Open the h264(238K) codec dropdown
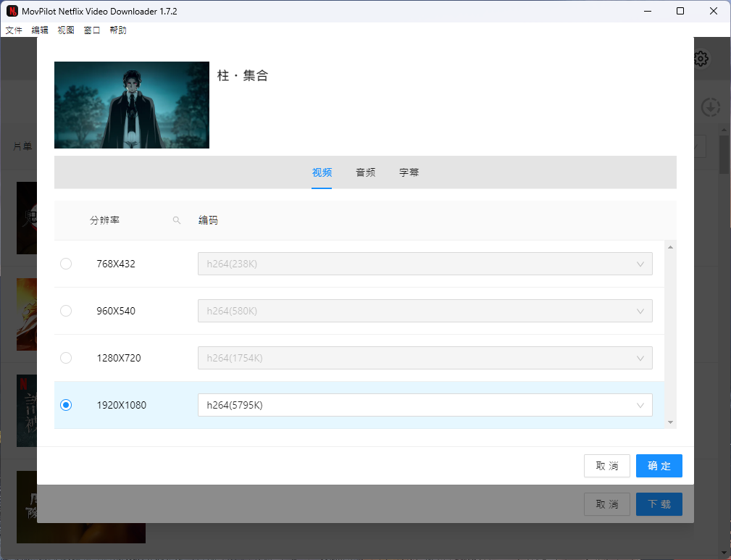This screenshot has width=731, height=560. tap(425, 264)
